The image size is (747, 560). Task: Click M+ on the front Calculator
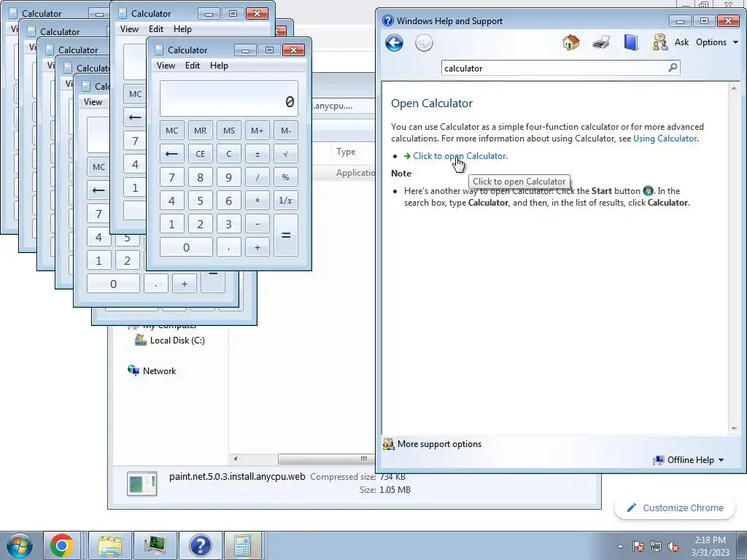click(258, 131)
